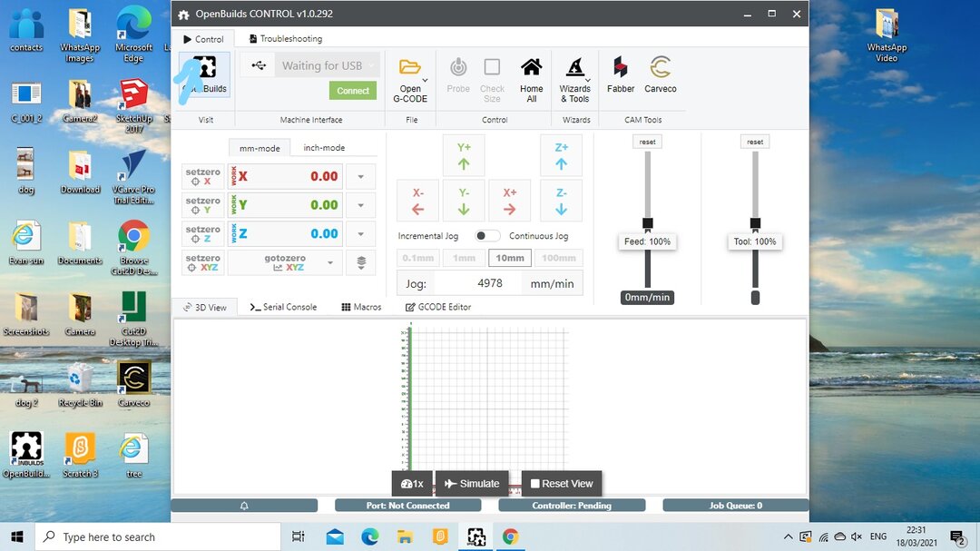Expand the Open G-CODE dropdown
Viewport: 980px width, 551px height.
point(426,80)
